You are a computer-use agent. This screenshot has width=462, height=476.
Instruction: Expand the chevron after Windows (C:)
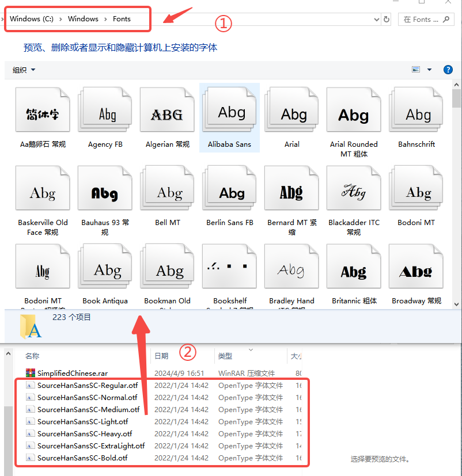(x=60, y=19)
